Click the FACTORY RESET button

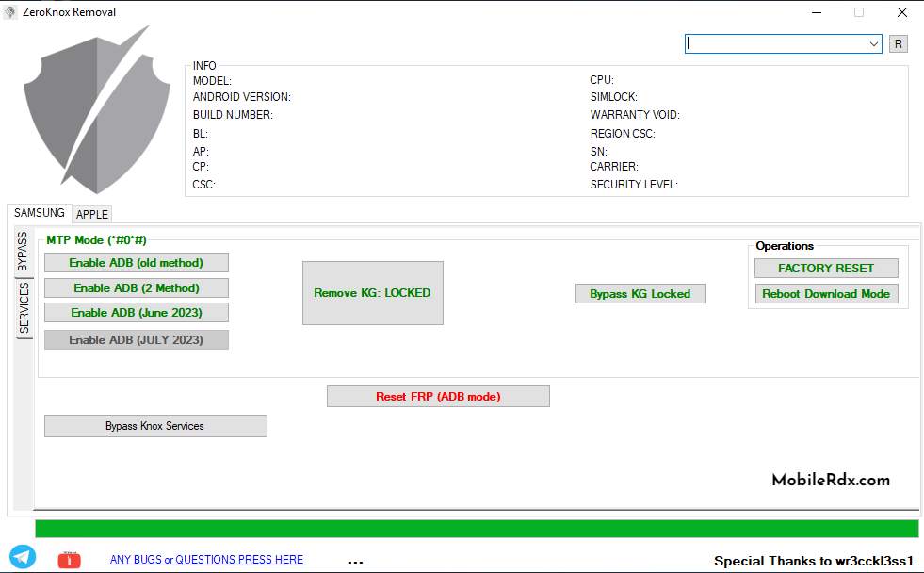(826, 269)
